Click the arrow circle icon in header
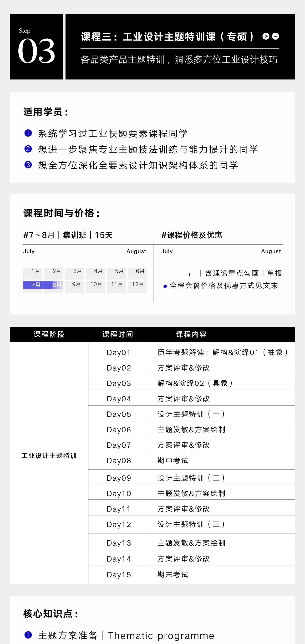Image resolution: width=305 pixels, height=644 pixels. point(266,36)
